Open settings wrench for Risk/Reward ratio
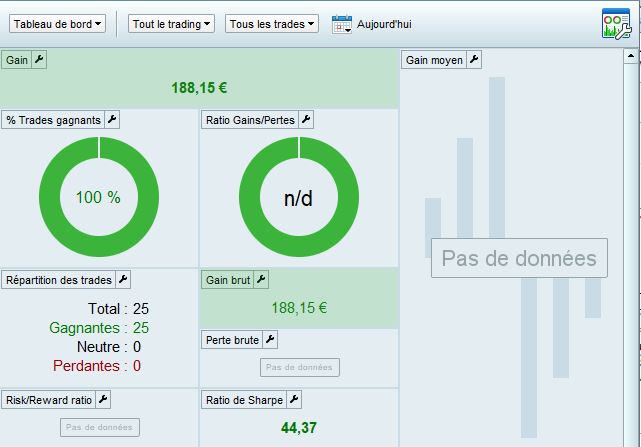 (103, 400)
